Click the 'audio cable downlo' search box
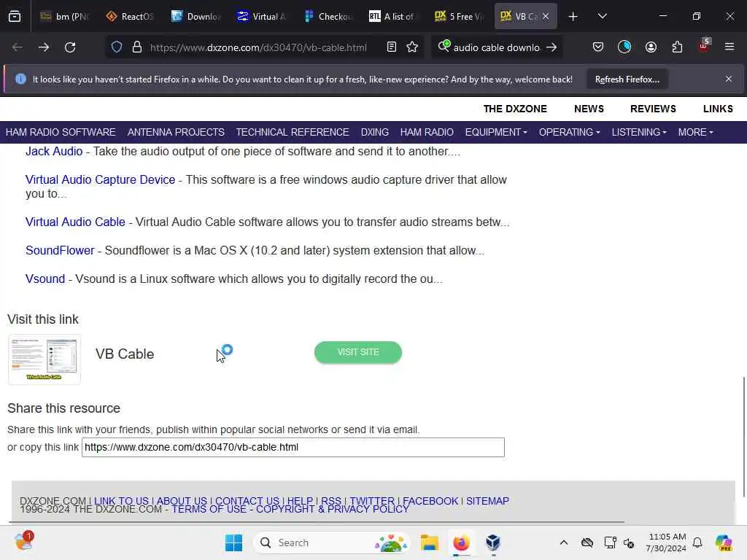Image resolution: width=747 pixels, height=560 pixels. pos(496,47)
